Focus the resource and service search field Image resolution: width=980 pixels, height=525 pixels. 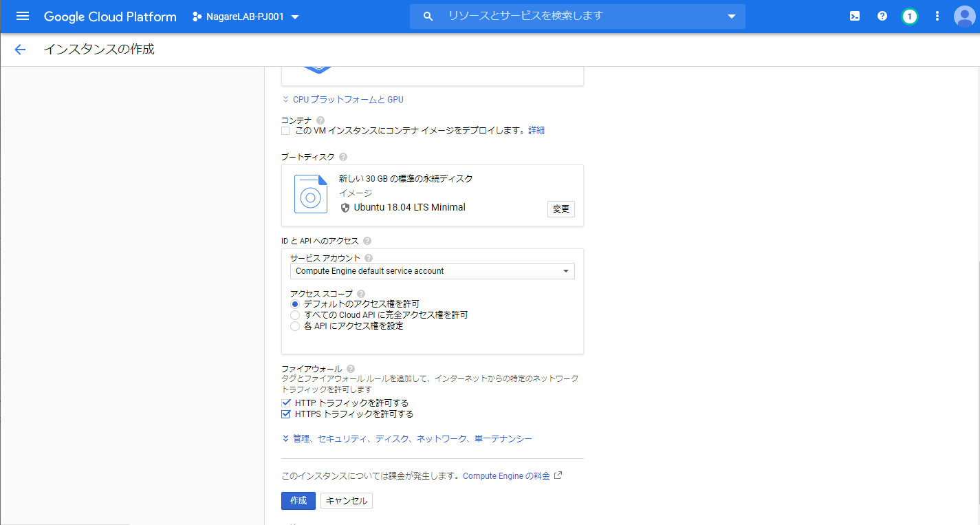pos(578,16)
